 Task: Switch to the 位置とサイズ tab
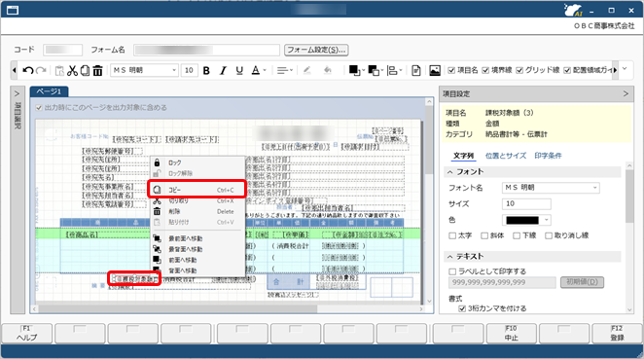click(x=506, y=156)
